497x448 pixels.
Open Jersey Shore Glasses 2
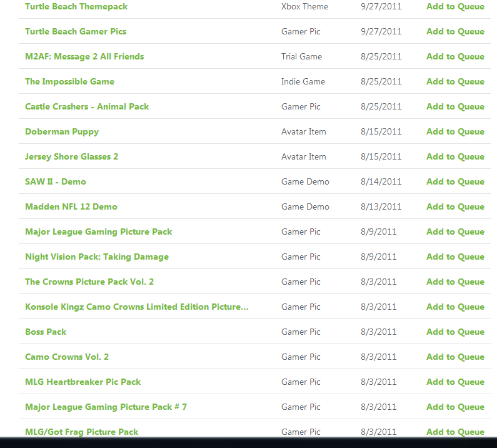click(x=72, y=157)
